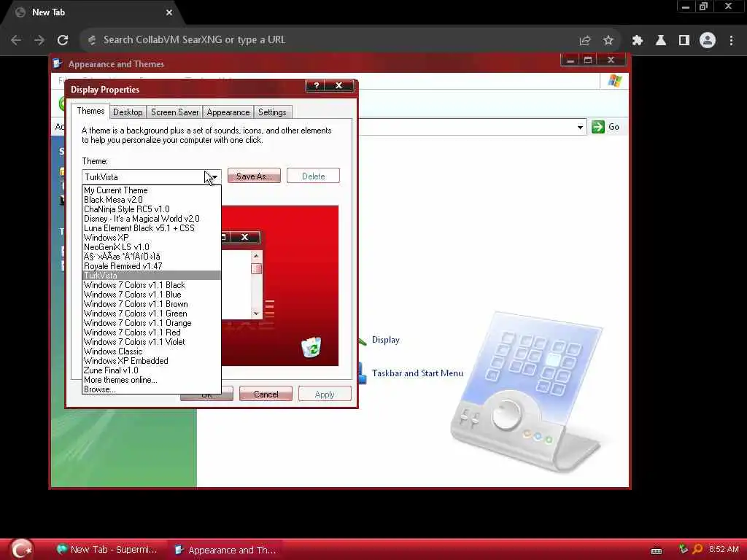747x560 pixels.
Task: Choose the highlighted TurkVista theme
Action: 152,276
